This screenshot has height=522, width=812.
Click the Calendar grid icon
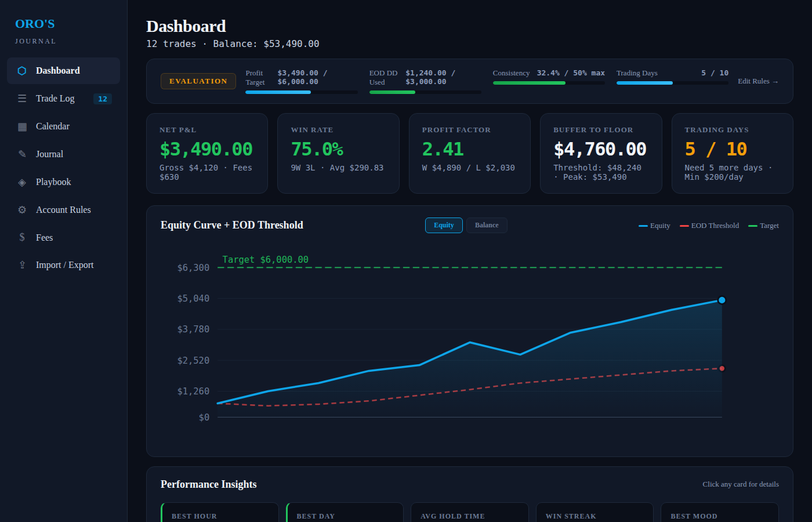coord(22,126)
